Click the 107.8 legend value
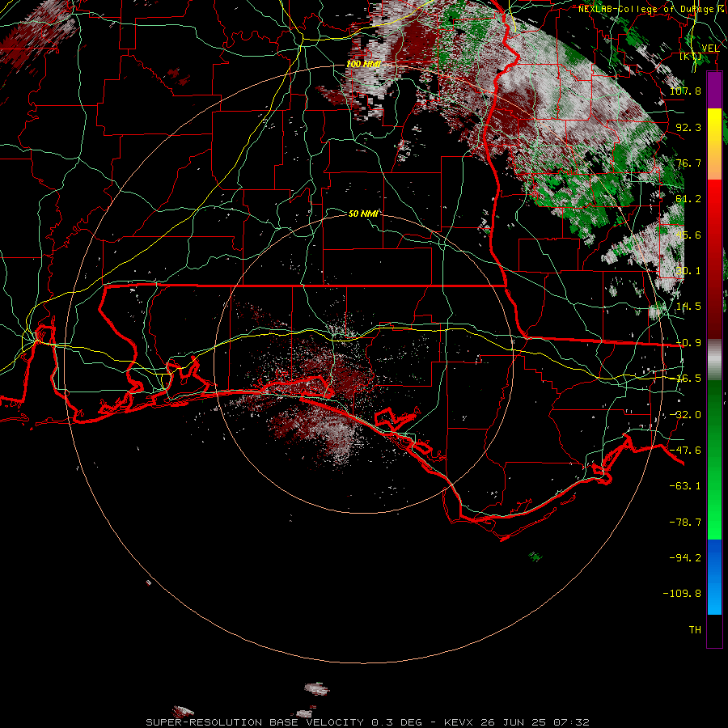This screenshot has width=728, height=728. pyautogui.click(x=685, y=91)
